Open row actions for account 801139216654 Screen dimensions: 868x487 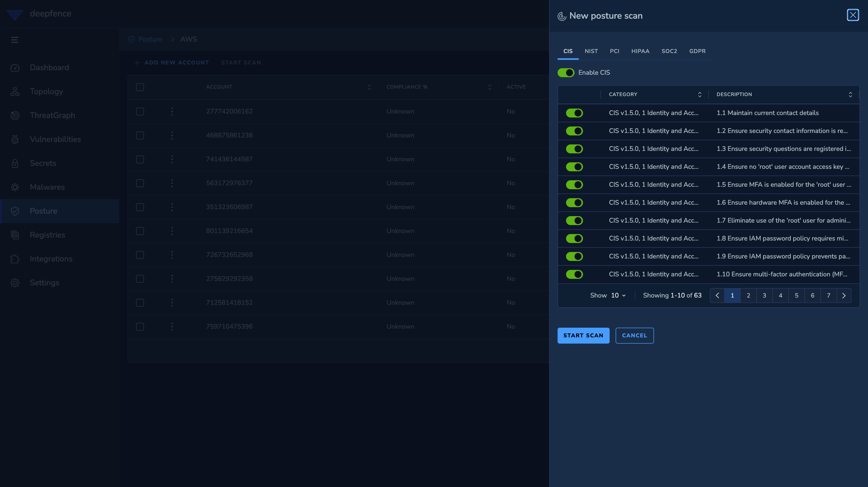point(172,231)
